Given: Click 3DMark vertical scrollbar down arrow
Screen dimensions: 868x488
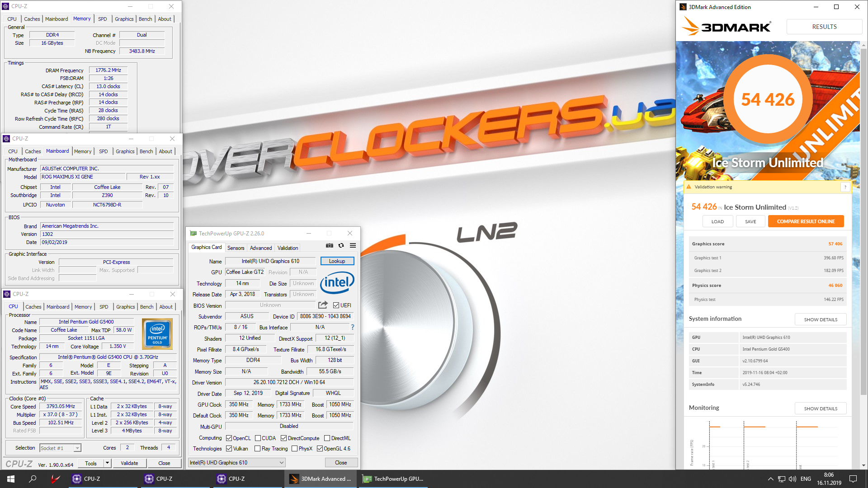Looking at the screenshot, I should click(x=864, y=465).
